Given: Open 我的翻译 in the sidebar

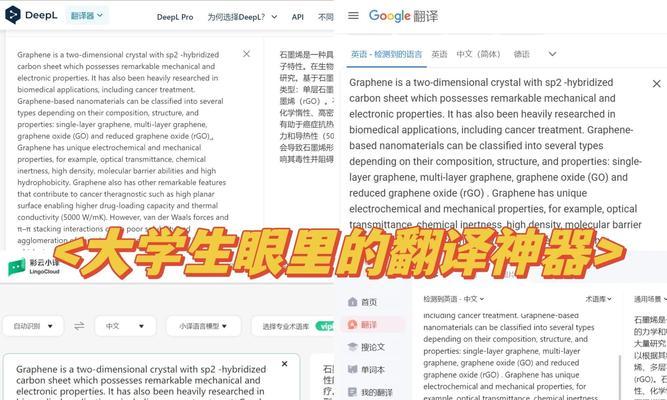Looking at the screenshot, I should pyautogui.click(x=370, y=392).
